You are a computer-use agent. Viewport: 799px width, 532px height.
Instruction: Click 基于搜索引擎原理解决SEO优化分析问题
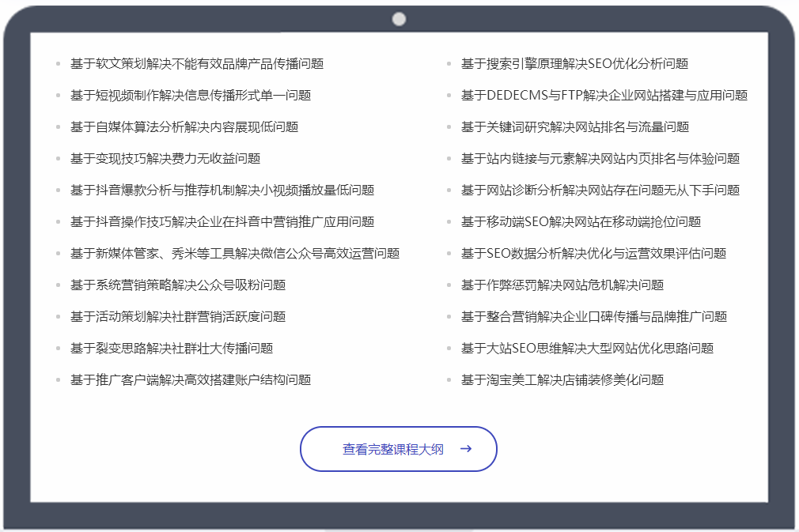tap(574, 64)
